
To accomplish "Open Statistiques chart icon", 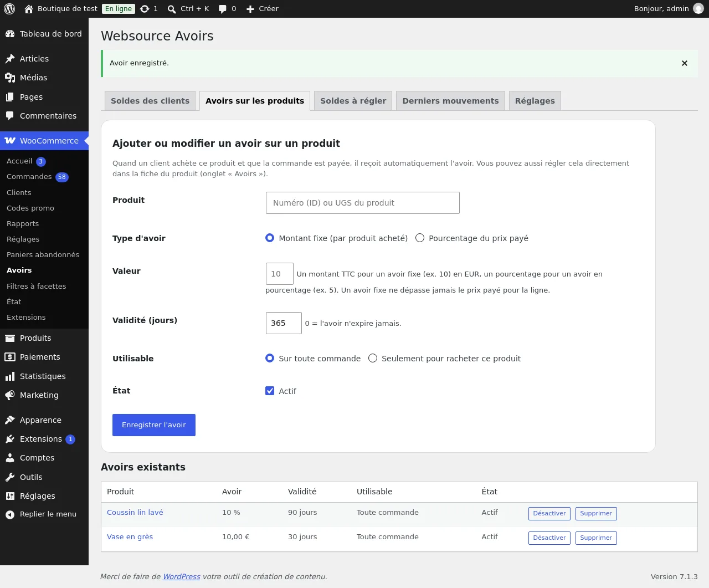I will pos(10,376).
